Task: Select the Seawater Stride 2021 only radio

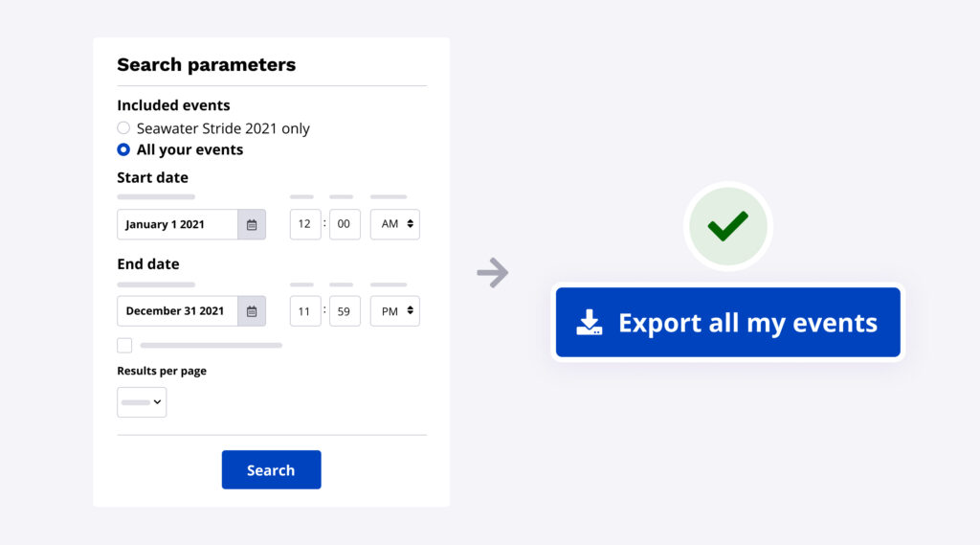Action: point(123,128)
